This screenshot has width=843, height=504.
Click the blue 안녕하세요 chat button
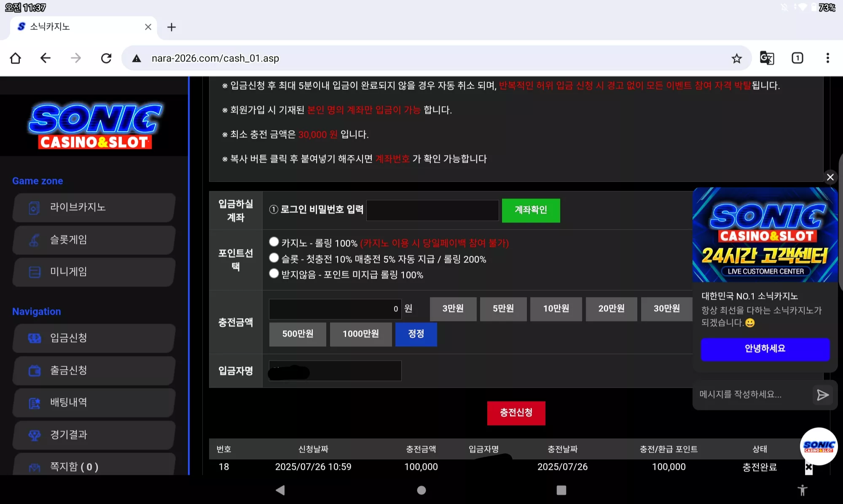tap(765, 349)
